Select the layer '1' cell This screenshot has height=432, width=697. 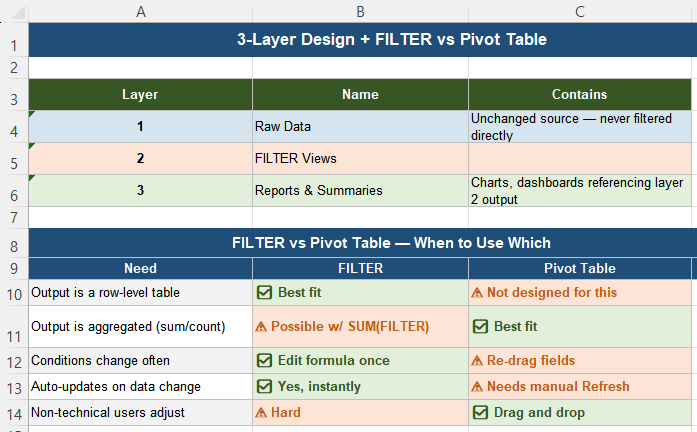140,127
